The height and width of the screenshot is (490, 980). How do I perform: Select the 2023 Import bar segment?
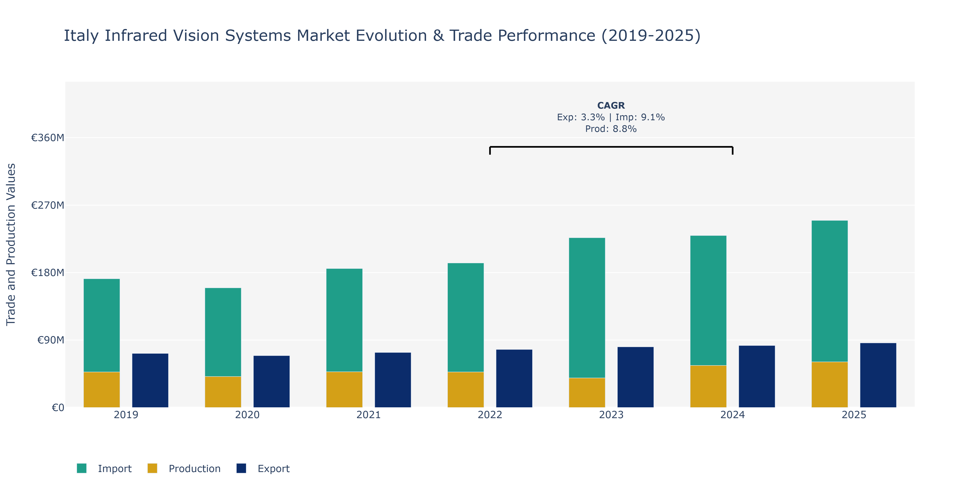587,308
